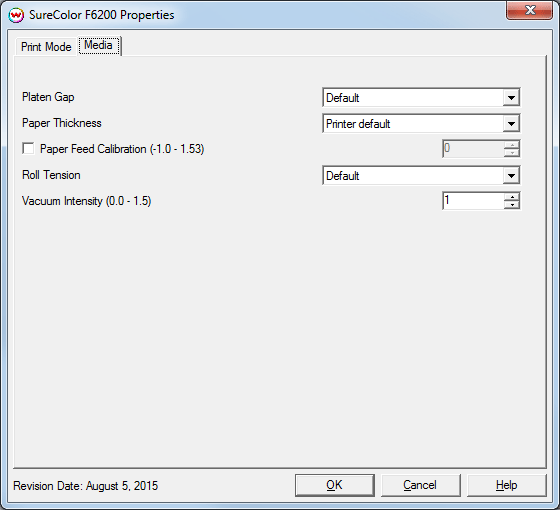The image size is (560, 510).
Task: Click inside the Vacuum Intensity value field
Action: (474, 201)
